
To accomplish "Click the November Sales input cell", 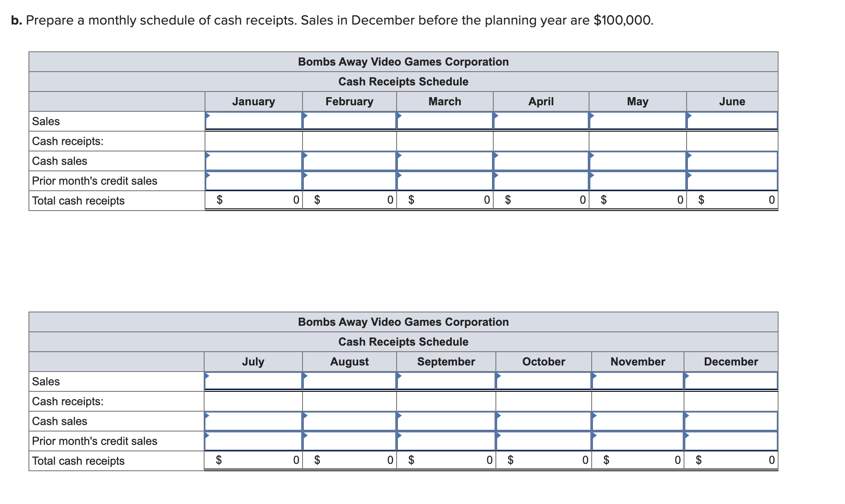I will (638, 381).
